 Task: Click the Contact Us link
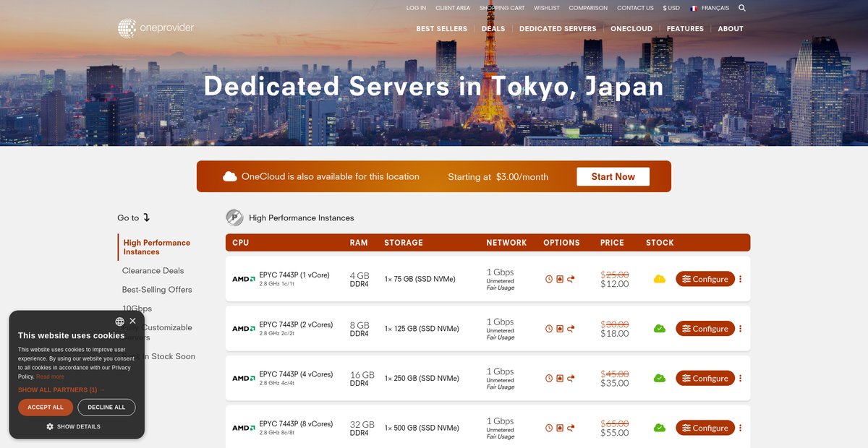click(x=635, y=8)
